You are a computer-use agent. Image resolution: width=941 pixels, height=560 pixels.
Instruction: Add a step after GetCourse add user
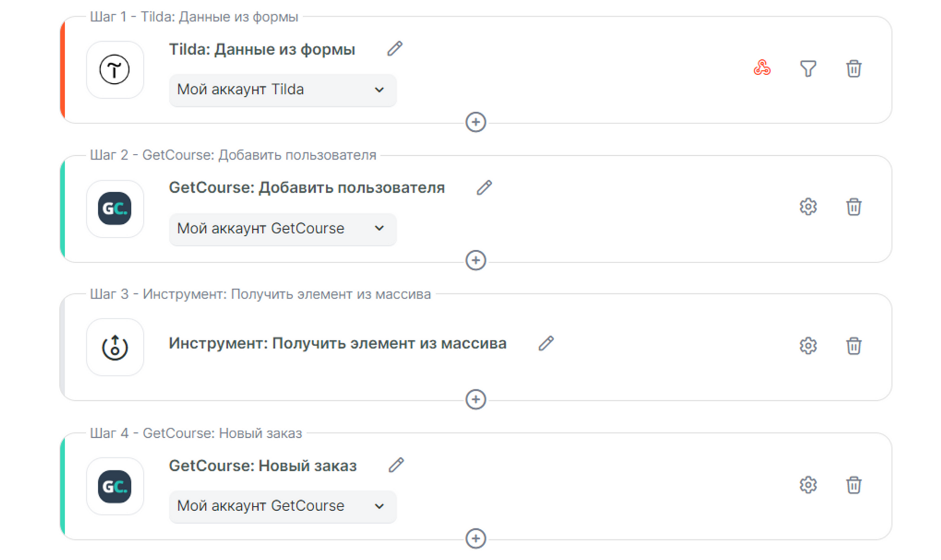[475, 260]
